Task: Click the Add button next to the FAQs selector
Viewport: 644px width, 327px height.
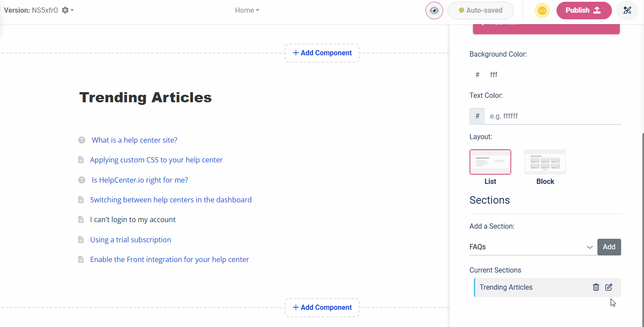Action: click(609, 247)
